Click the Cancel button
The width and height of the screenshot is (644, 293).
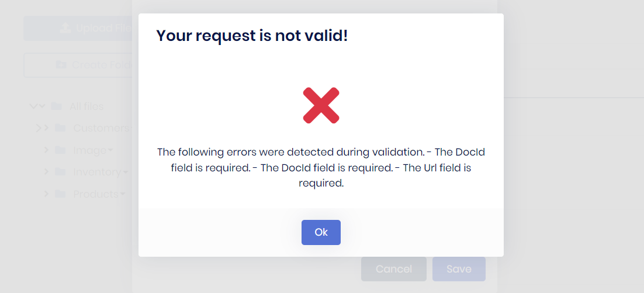pyautogui.click(x=393, y=269)
